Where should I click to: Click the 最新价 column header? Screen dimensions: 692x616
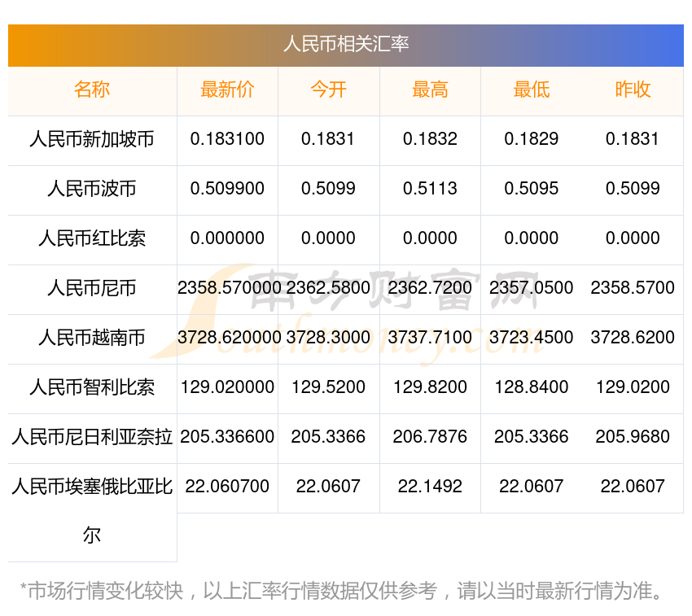(227, 90)
